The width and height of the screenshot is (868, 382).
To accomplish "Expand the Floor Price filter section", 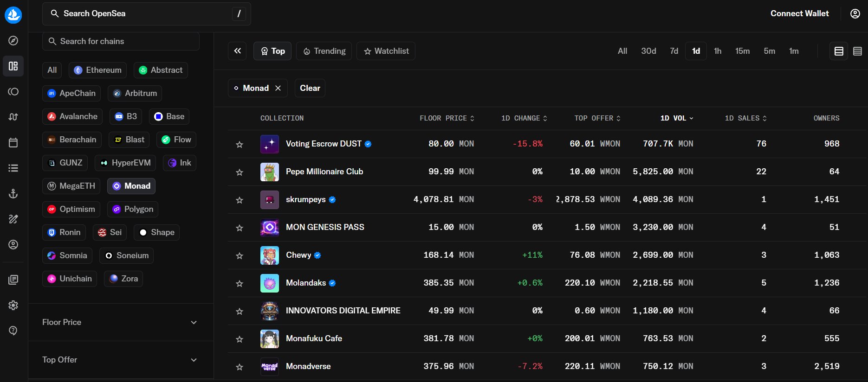I will click(x=120, y=322).
